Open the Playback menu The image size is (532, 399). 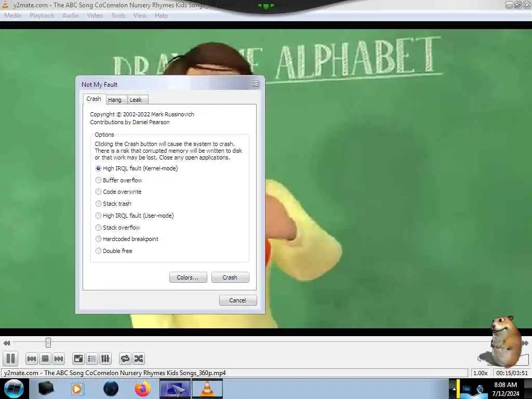pos(42,15)
